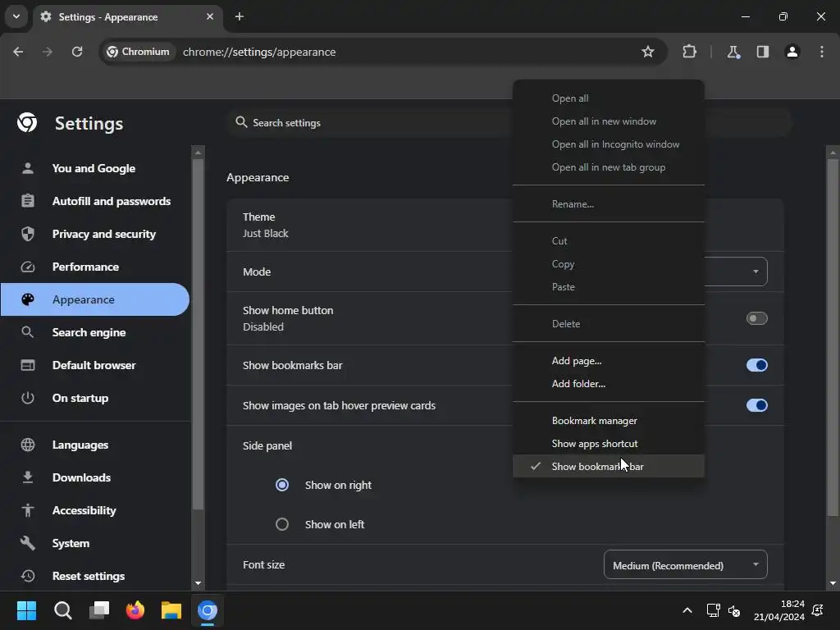Screen dimensions: 840x630
Task: Click Show apps shortcut menu item
Action: [x=609, y=444]
